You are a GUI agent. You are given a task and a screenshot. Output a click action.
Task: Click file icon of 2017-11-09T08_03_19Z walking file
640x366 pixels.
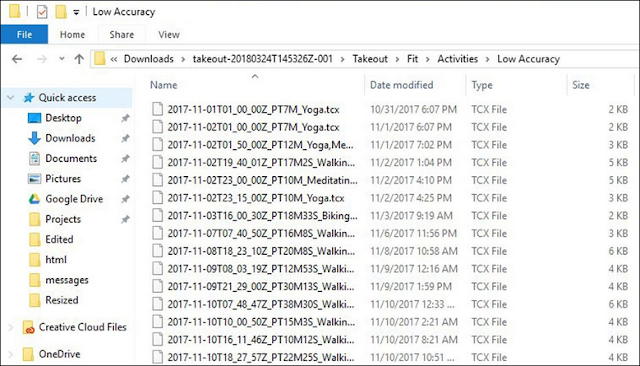click(x=158, y=268)
